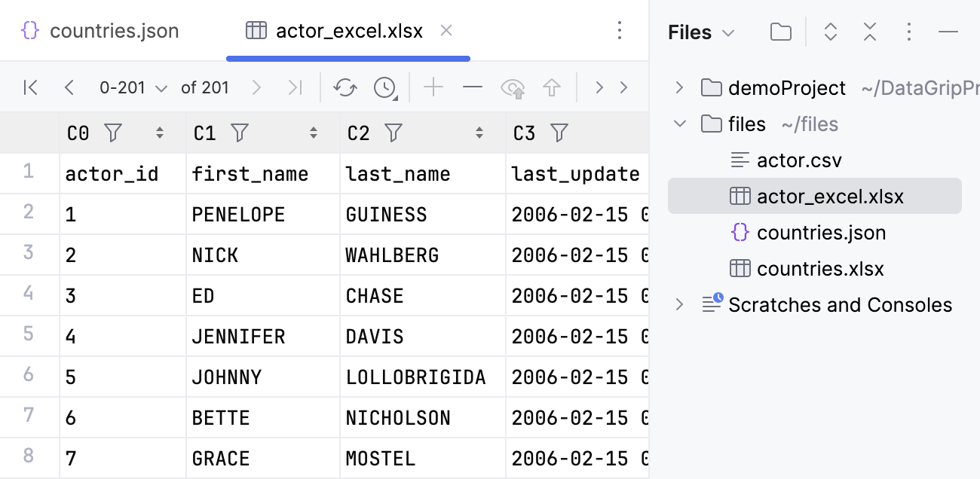Collapse the files folder
980x479 pixels.
point(679,124)
